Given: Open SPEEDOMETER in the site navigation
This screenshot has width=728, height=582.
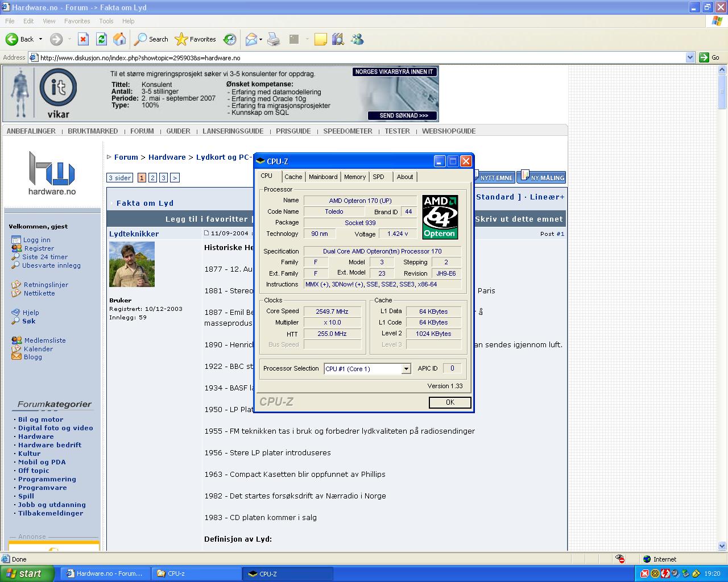Looking at the screenshot, I should (348, 131).
